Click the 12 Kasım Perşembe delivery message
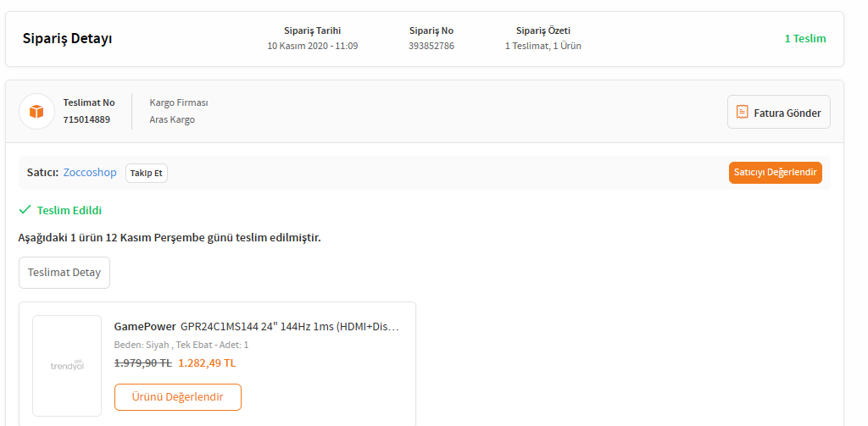Viewport: 868px width, 426px height. 170,238
